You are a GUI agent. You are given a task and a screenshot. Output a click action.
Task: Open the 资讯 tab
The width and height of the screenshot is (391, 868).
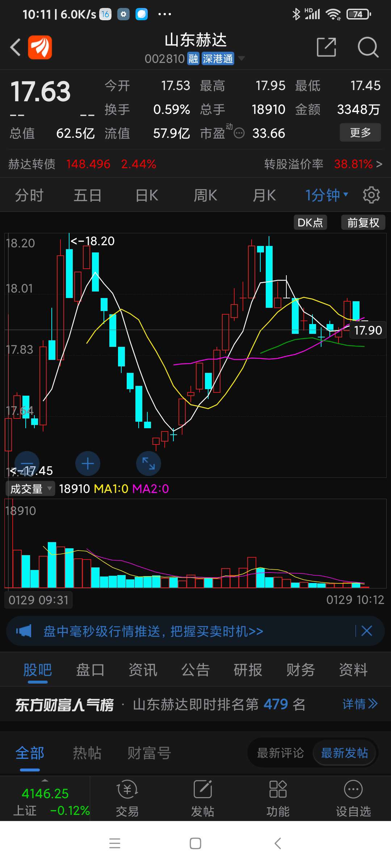coord(143,670)
